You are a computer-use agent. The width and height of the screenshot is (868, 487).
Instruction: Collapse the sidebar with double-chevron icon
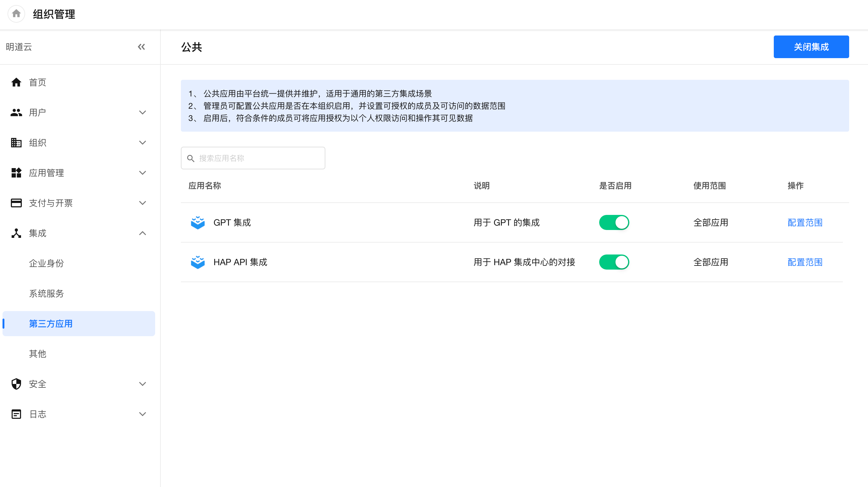142,47
